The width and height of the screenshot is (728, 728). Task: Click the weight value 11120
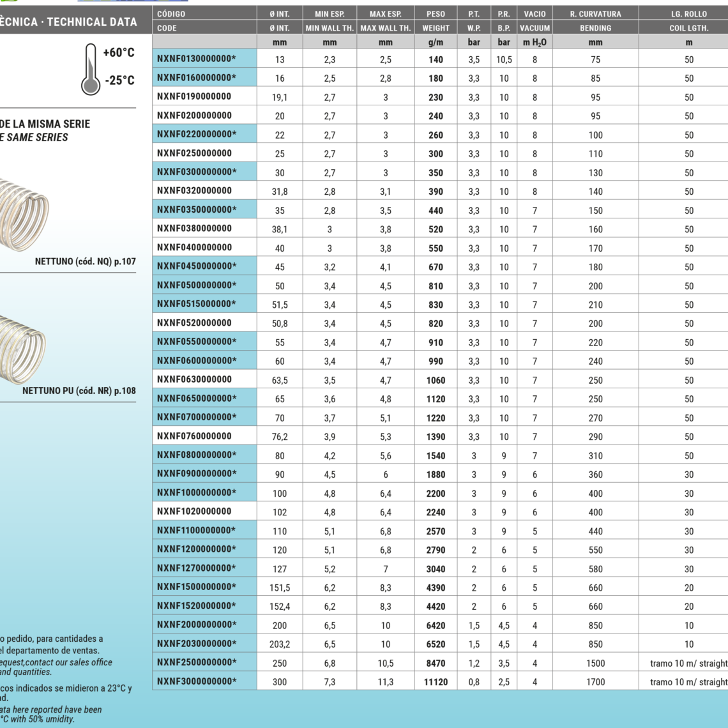click(436, 682)
